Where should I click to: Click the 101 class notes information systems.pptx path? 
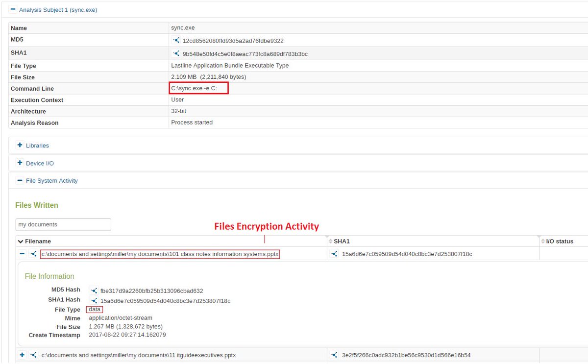pos(160,254)
